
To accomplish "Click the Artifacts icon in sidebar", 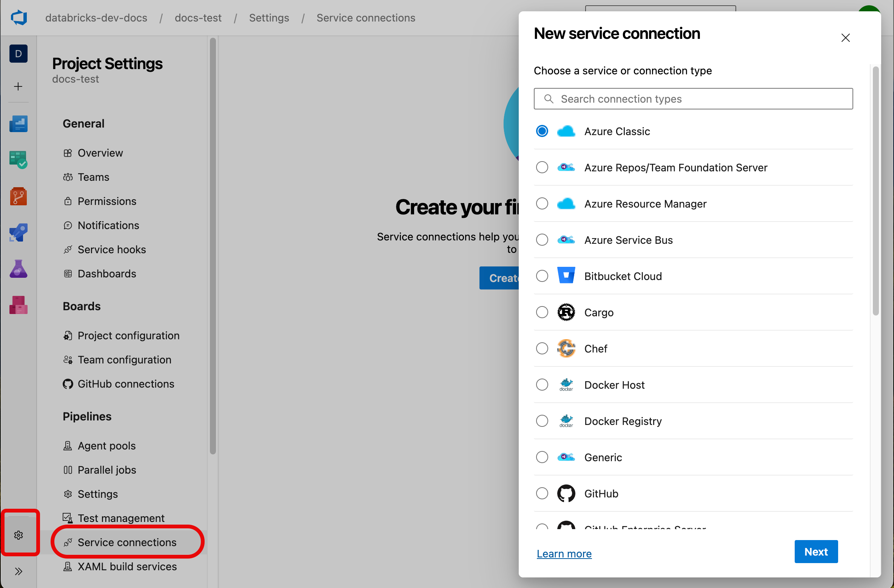I will point(18,305).
